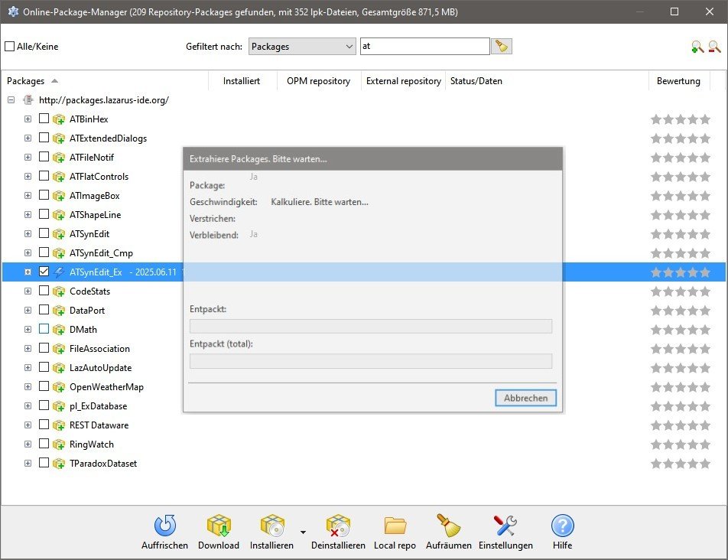Screen dimensions: 728x560
Task: Click the Entpackt progress bar
Action: pos(371,326)
